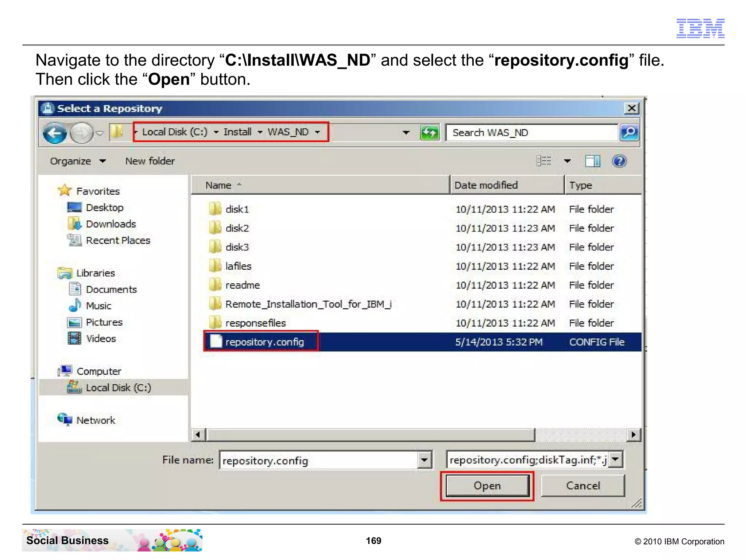Click inside the Search WAS_ND field

pyautogui.click(x=532, y=133)
